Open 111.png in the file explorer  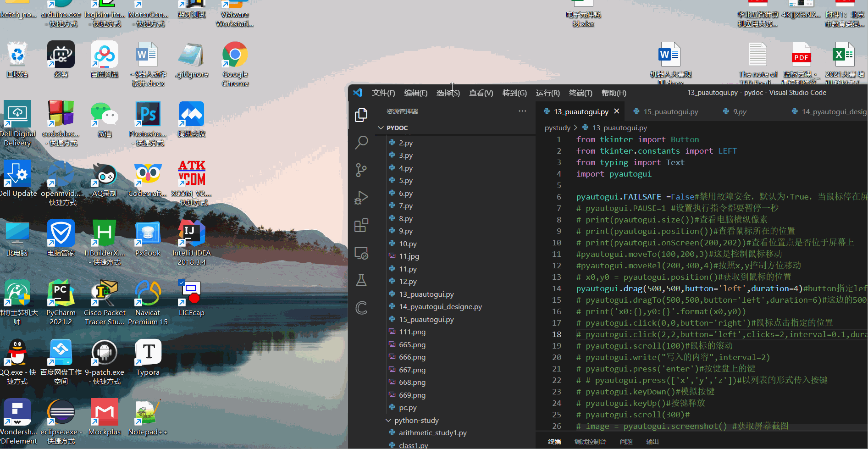pos(412,332)
